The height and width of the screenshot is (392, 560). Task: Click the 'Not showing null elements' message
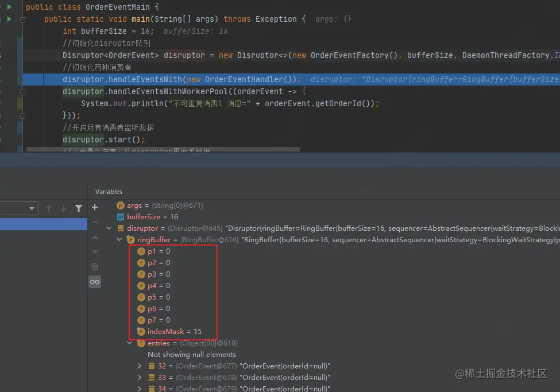(x=192, y=355)
